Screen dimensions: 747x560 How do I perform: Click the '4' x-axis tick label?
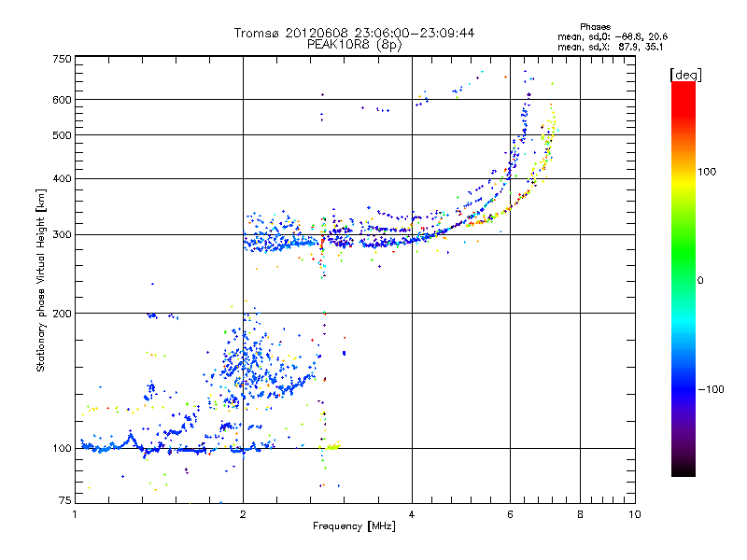click(x=412, y=514)
